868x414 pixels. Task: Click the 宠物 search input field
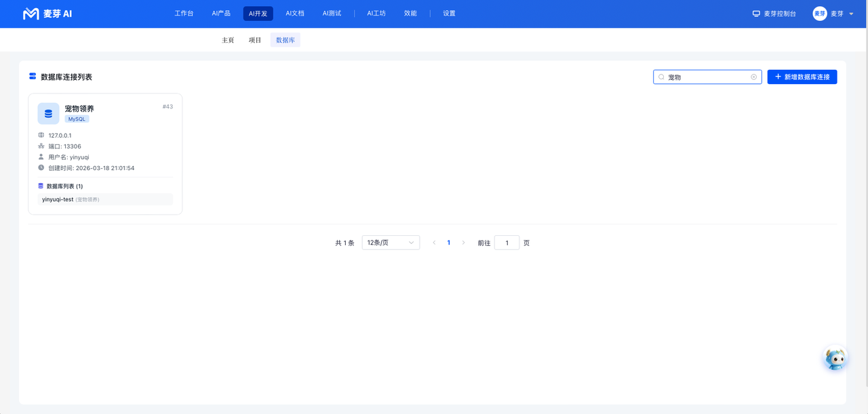(x=707, y=77)
